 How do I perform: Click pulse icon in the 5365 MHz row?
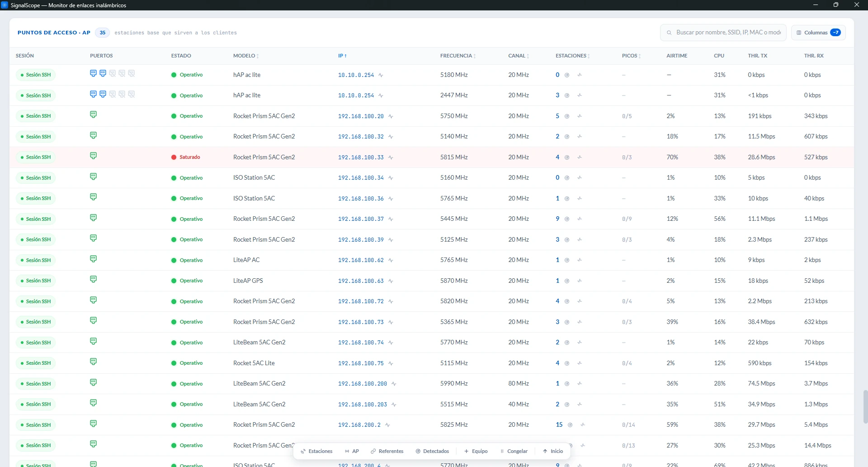tap(580, 322)
